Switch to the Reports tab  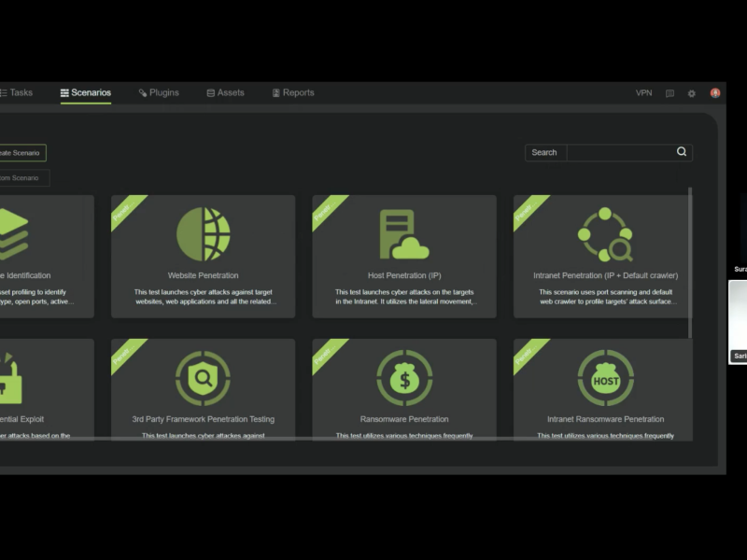[292, 92]
